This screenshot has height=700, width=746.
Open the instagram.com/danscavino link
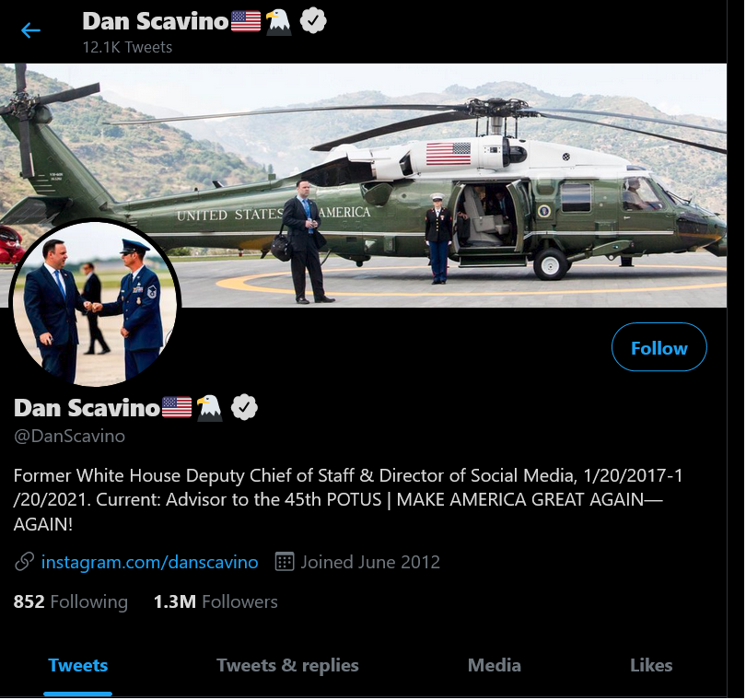point(149,562)
